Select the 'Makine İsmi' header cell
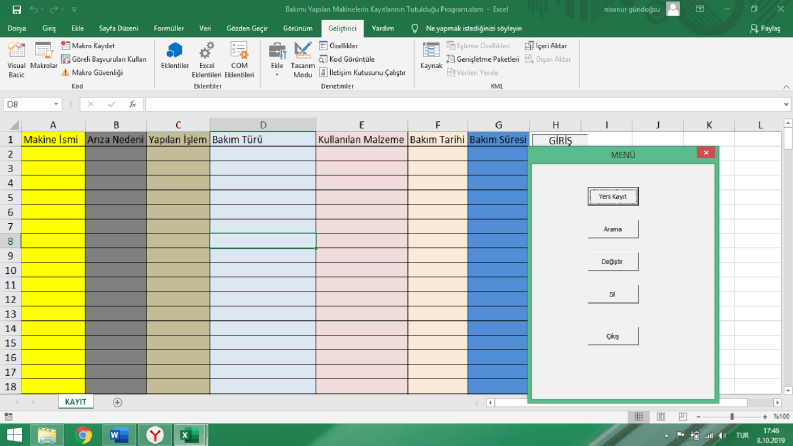Viewport: 793px width, 446px height. point(53,140)
